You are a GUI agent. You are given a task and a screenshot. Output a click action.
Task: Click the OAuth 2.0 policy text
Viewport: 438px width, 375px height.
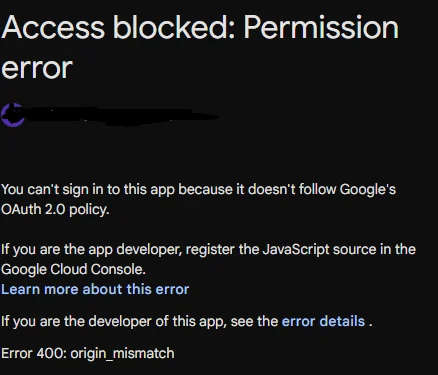(x=55, y=210)
